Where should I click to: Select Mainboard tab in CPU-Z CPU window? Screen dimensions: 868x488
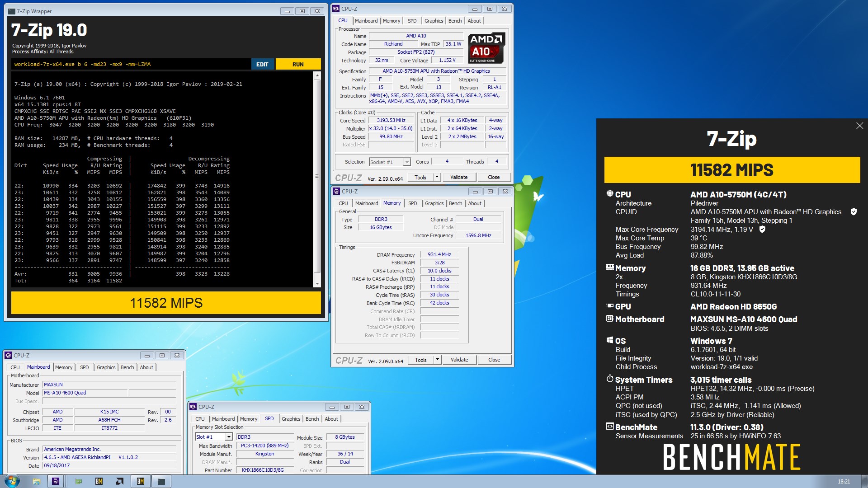click(x=366, y=21)
